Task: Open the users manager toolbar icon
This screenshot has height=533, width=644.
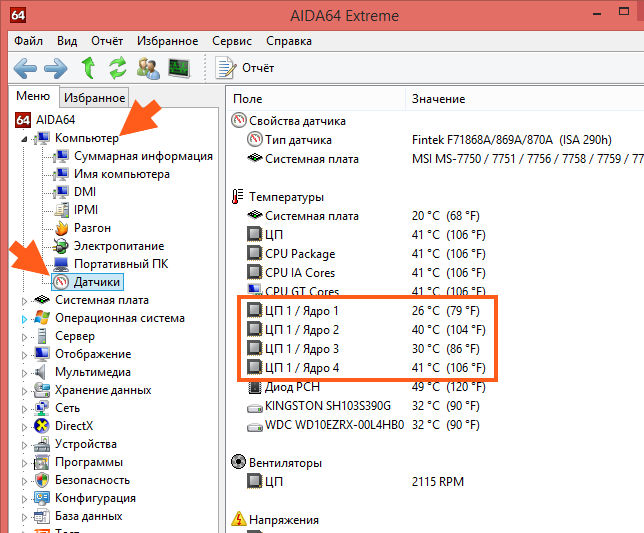Action: click(x=148, y=68)
